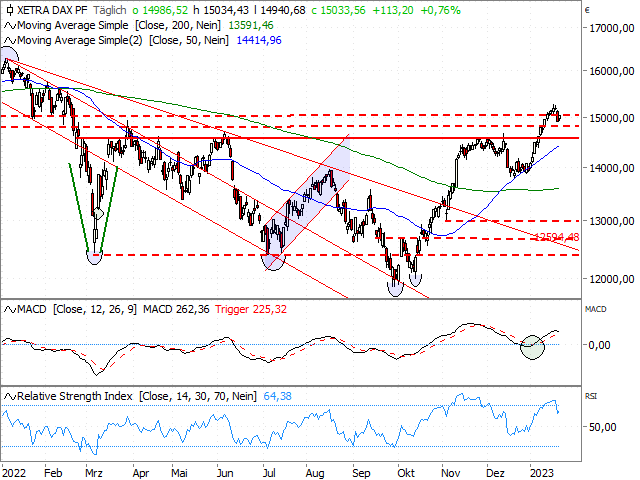
Task: Click the 16000,00 price axis label
Action: pos(611,71)
